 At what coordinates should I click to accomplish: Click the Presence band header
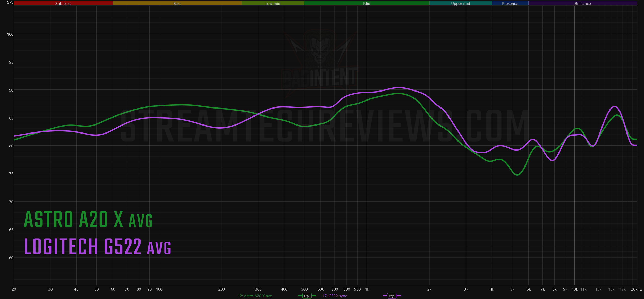(x=510, y=3)
